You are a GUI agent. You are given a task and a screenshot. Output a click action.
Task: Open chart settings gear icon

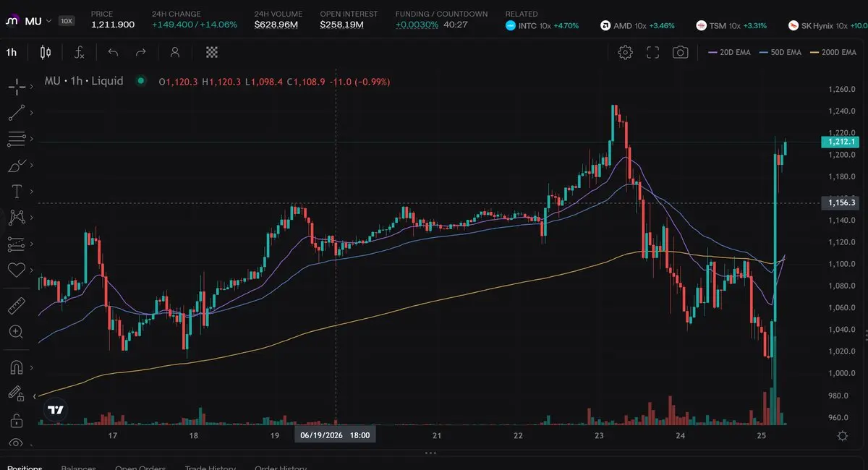[x=626, y=52]
